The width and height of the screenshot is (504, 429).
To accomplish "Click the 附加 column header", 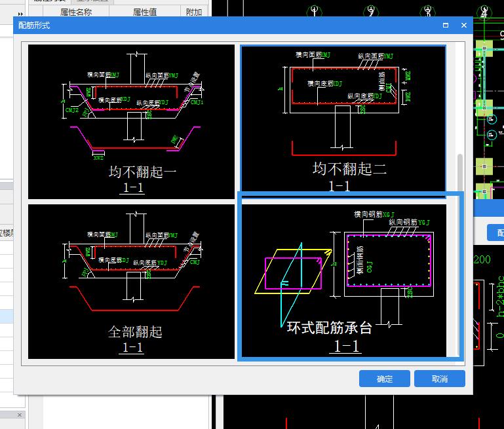I will tap(194, 12).
